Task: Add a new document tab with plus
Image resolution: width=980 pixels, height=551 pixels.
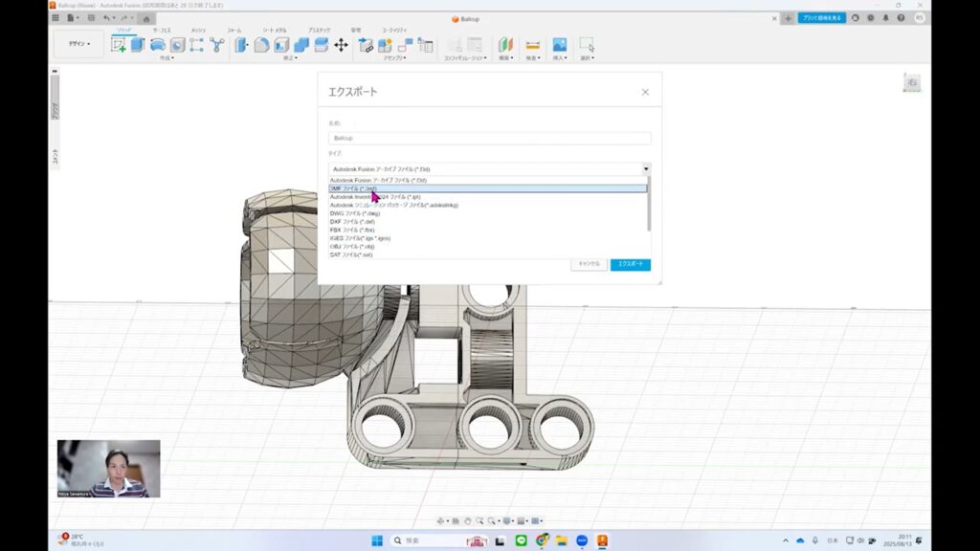Action: [x=788, y=18]
